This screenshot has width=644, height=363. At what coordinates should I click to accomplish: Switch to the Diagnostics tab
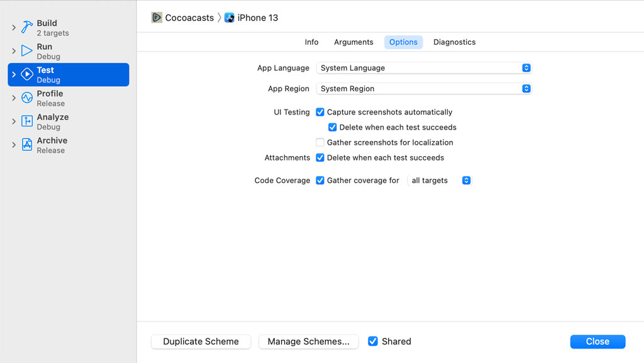pos(454,42)
